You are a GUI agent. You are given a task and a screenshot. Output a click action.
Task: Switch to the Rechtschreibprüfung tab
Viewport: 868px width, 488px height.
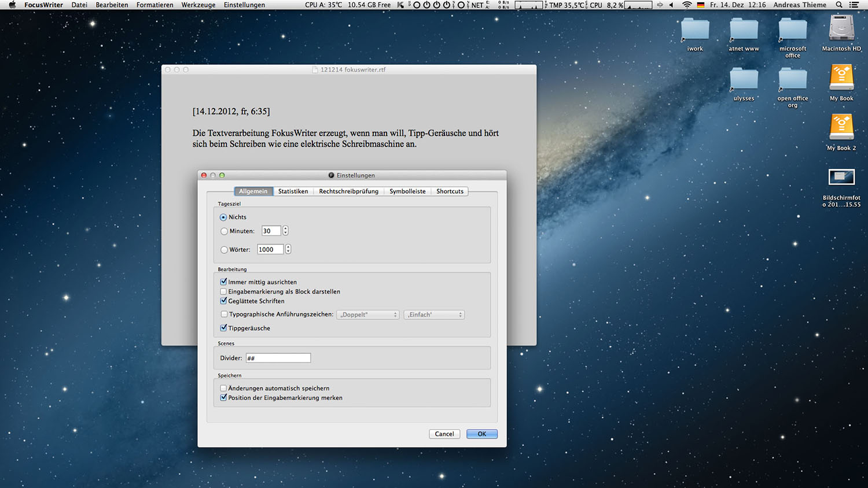point(348,191)
